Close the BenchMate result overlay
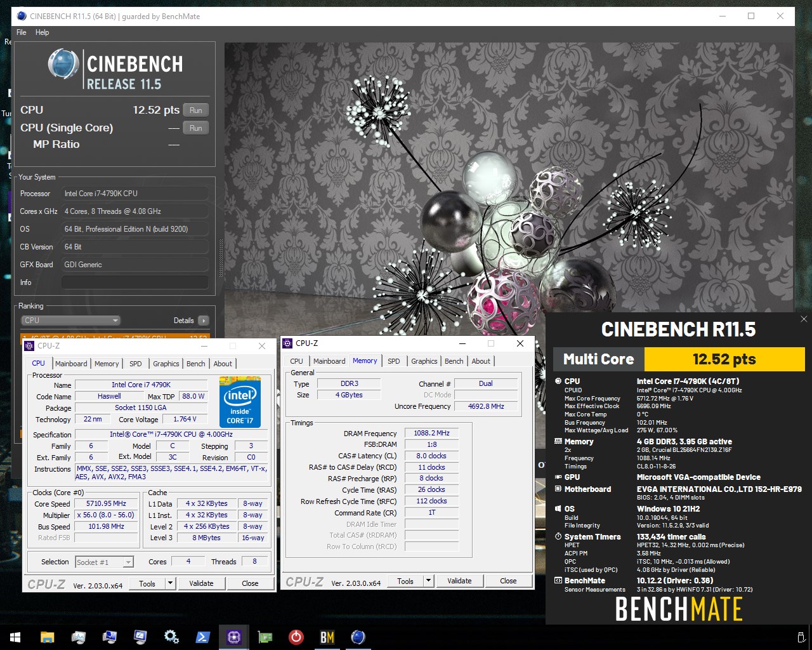812x650 pixels. point(803,319)
